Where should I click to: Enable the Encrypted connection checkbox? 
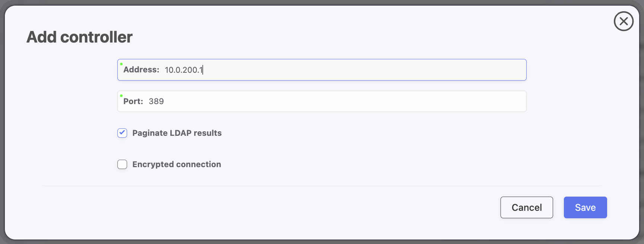pos(122,165)
